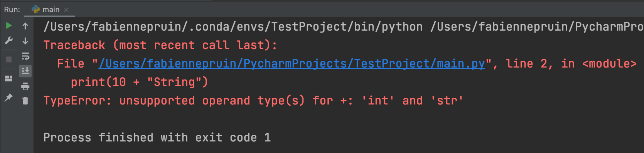
Task: Toggle pin tab for the Run panel
Action: pyautogui.click(x=9, y=97)
